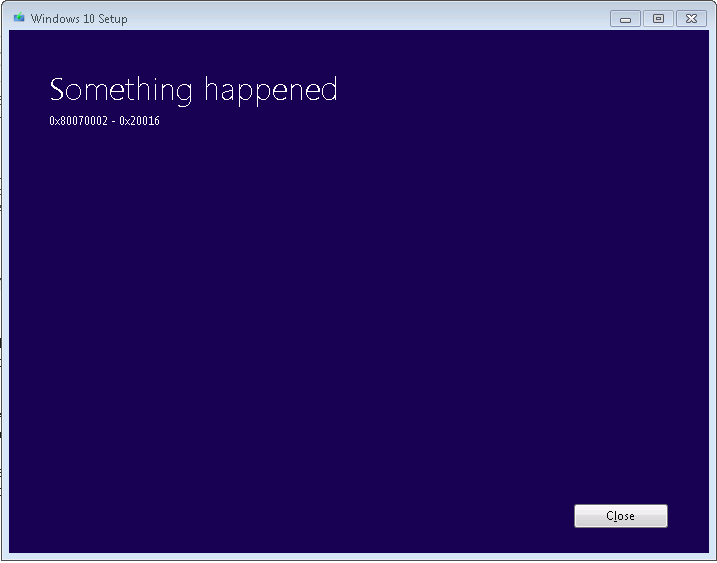The height and width of the screenshot is (563, 717).
Task: Select the 0x20016 error code text
Action: click(x=139, y=121)
